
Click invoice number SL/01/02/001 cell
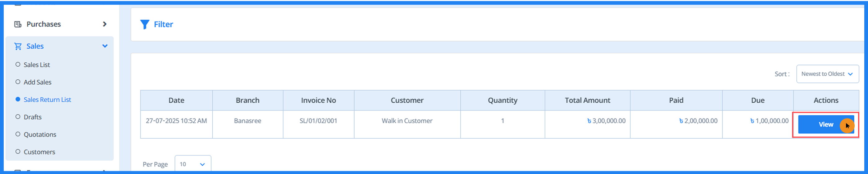click(318, 121)
